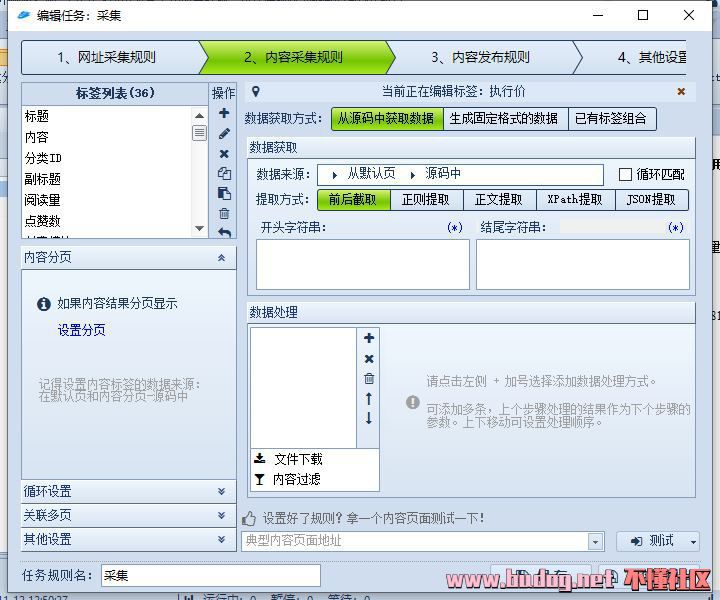720x600 pixels.
Task: Click into the 结尾字符串 text box
Action: tap(583, 264)
